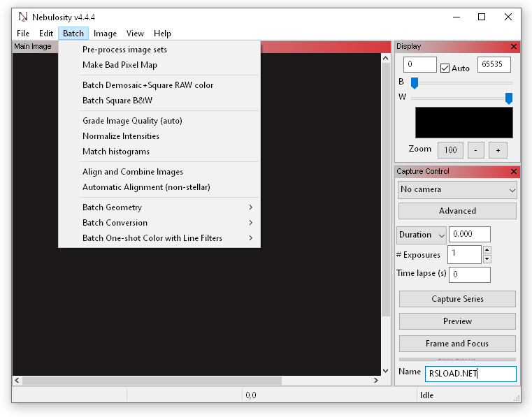
Task: Start Capture Series
Action: point(457,299)
